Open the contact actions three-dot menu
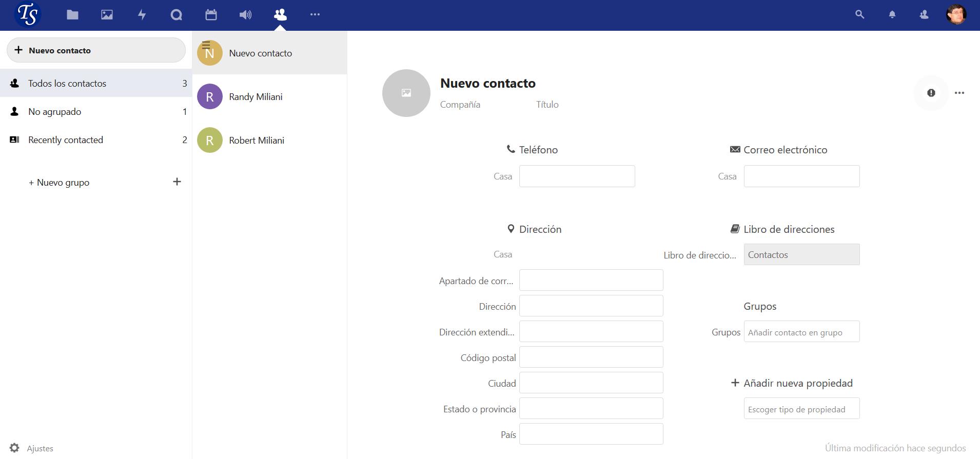The width and height of the screenshot is (980, 459). point(959,93)
